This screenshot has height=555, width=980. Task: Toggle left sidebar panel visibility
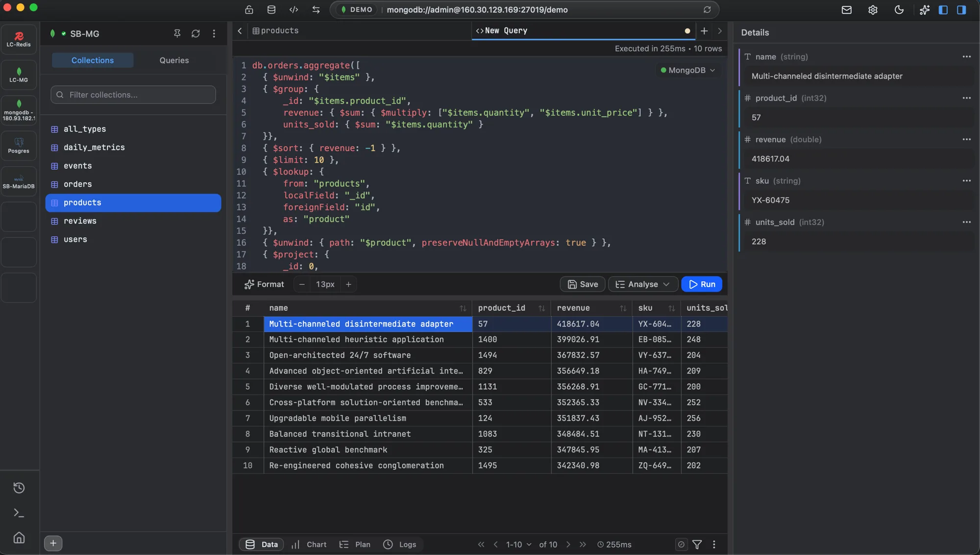point(943,10)
